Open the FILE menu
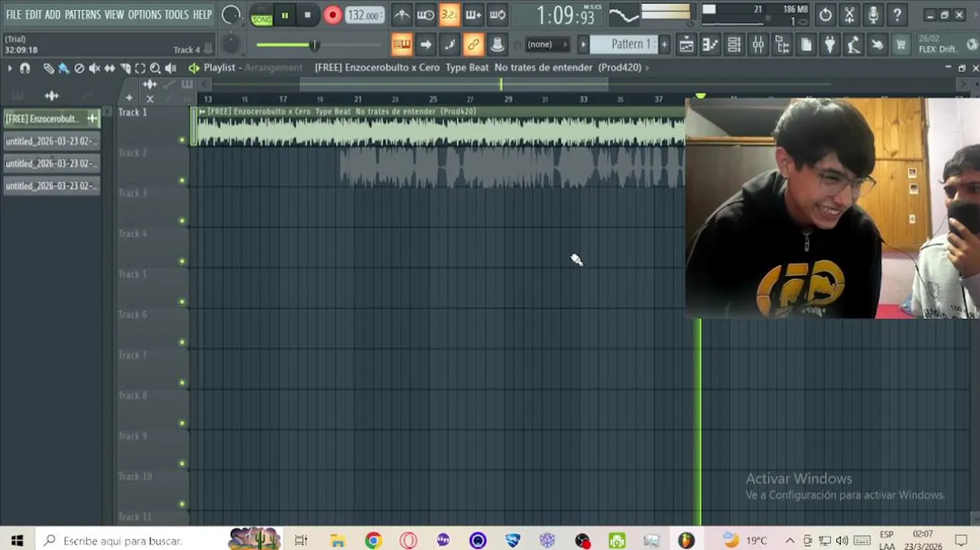 14,15
